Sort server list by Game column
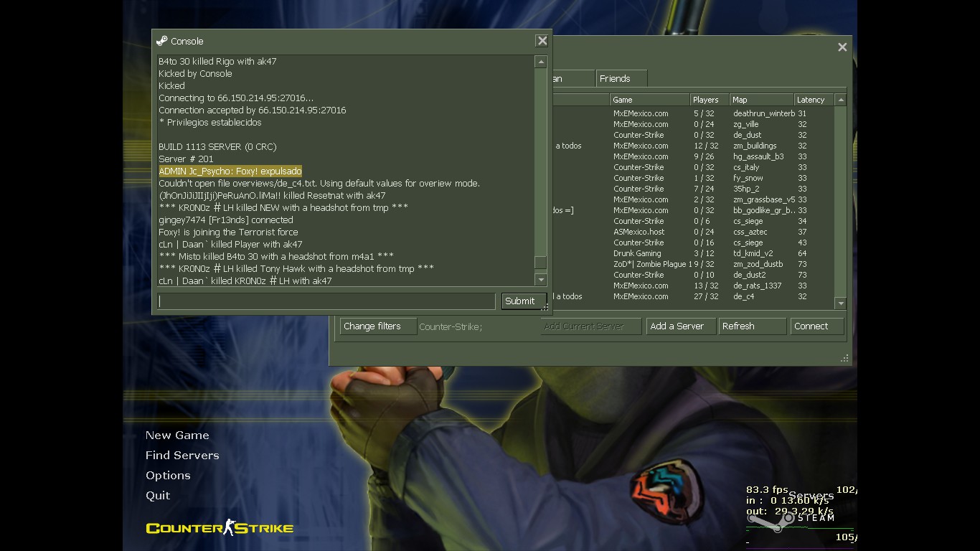Image resolution: width=980 pixels, height=551 pixels. pos(649,100)
